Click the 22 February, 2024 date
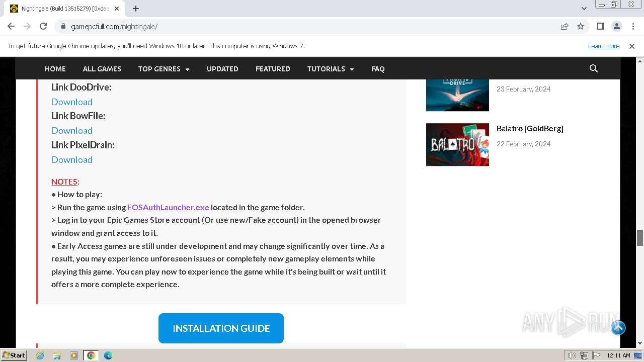644x362 pixels. [x=523, y=144]
